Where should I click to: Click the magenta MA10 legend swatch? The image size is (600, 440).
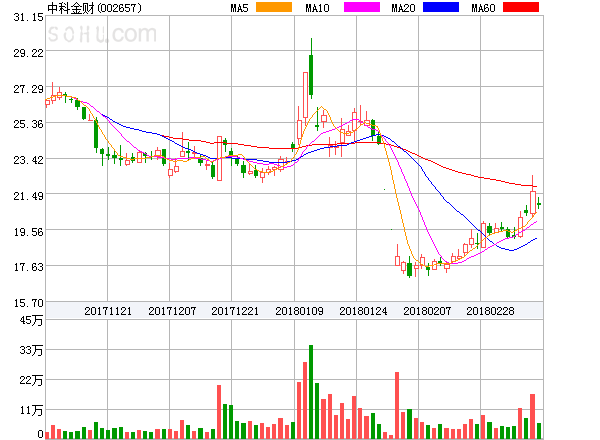(362, 7)
